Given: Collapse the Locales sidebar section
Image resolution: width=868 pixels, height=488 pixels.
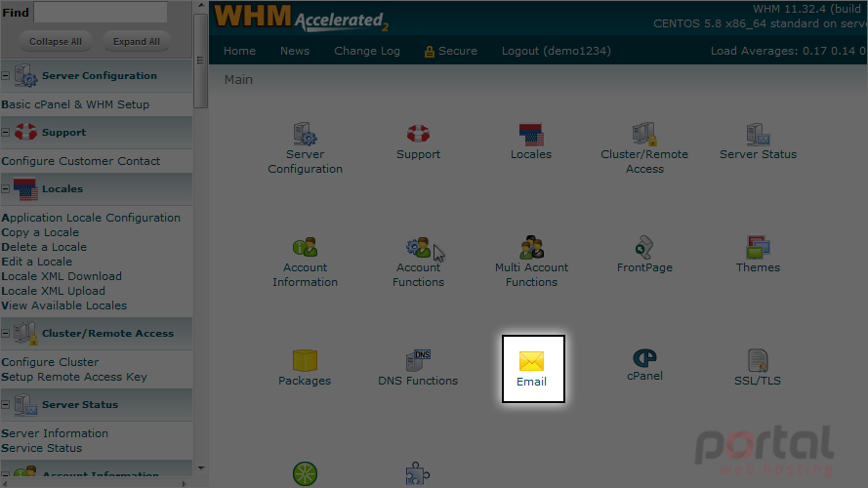Looking at the screenshot, I should click(6, 188).
